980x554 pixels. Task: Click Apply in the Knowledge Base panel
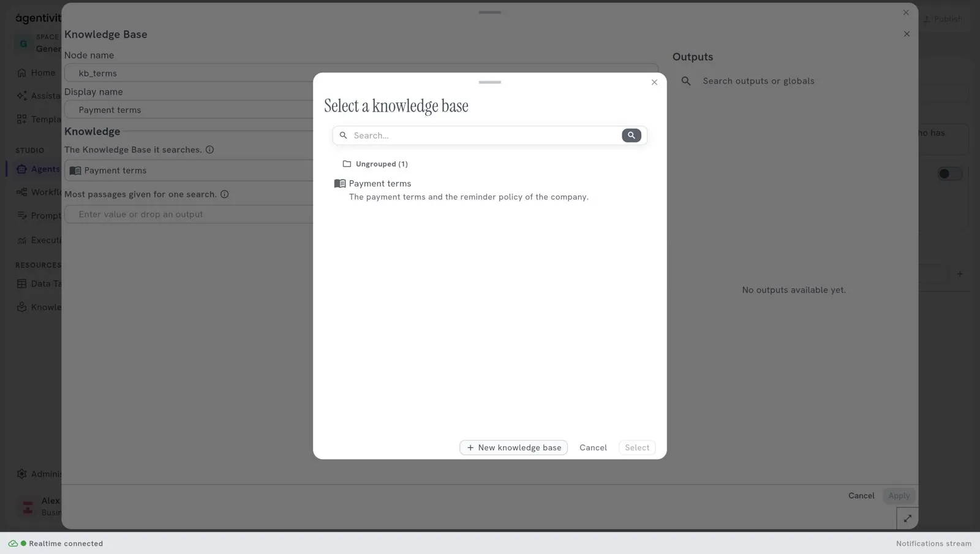899,496
